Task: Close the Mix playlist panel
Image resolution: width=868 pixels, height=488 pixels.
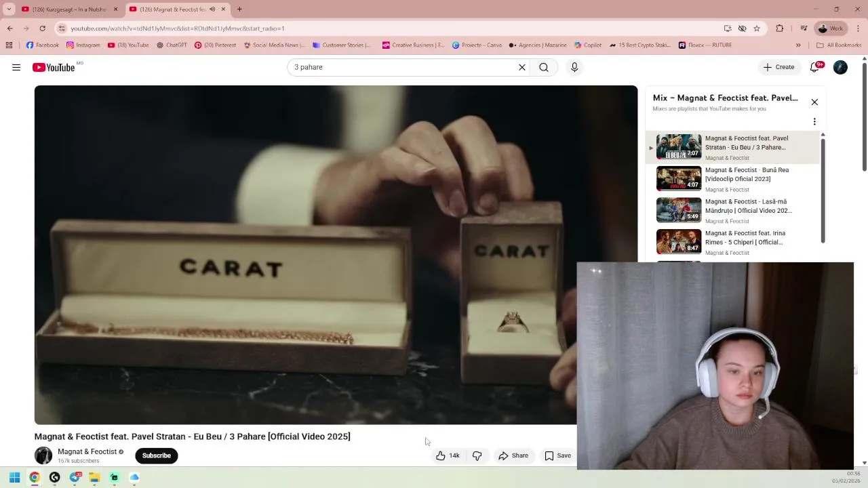Action: (814, 102)
